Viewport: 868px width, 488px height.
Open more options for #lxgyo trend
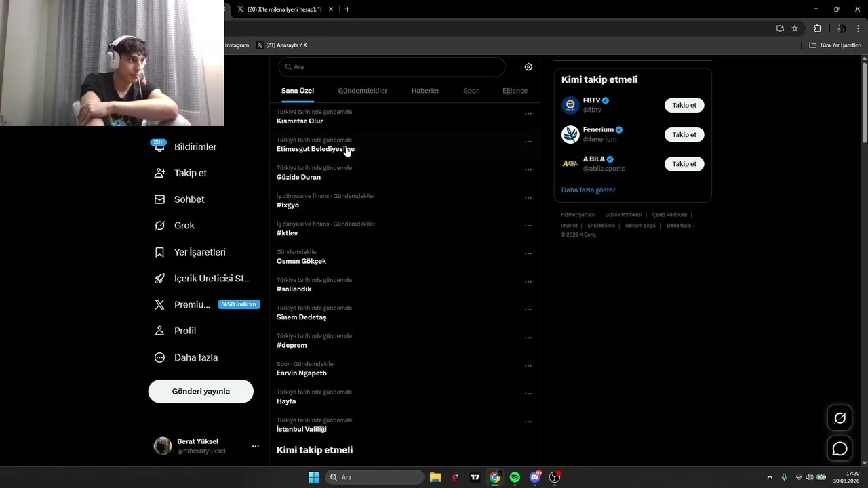coord(528,198)
